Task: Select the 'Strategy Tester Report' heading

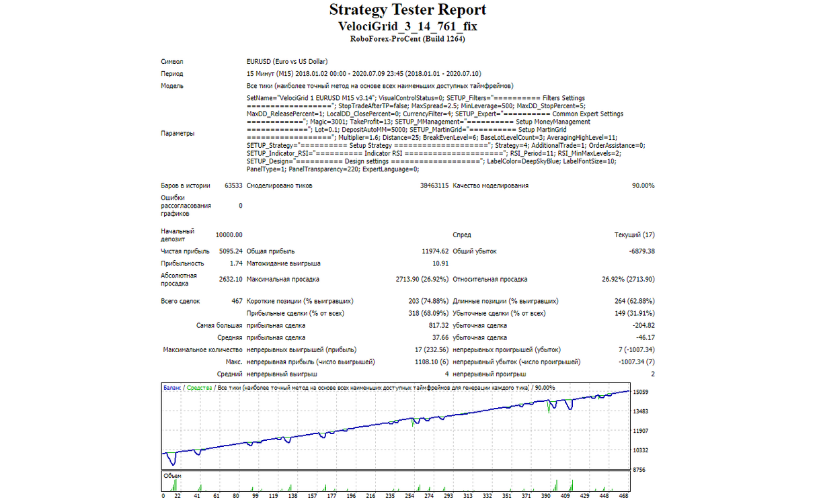Action: coord(407,10)
